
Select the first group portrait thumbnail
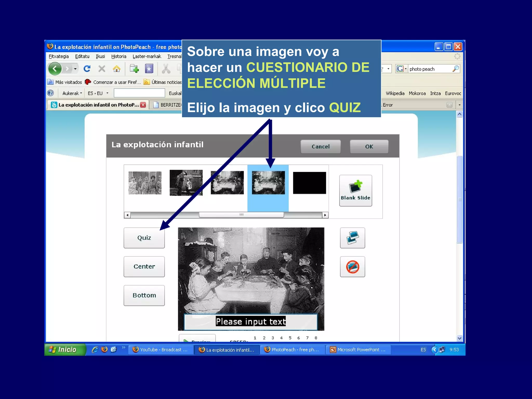[x=145, y=183]
